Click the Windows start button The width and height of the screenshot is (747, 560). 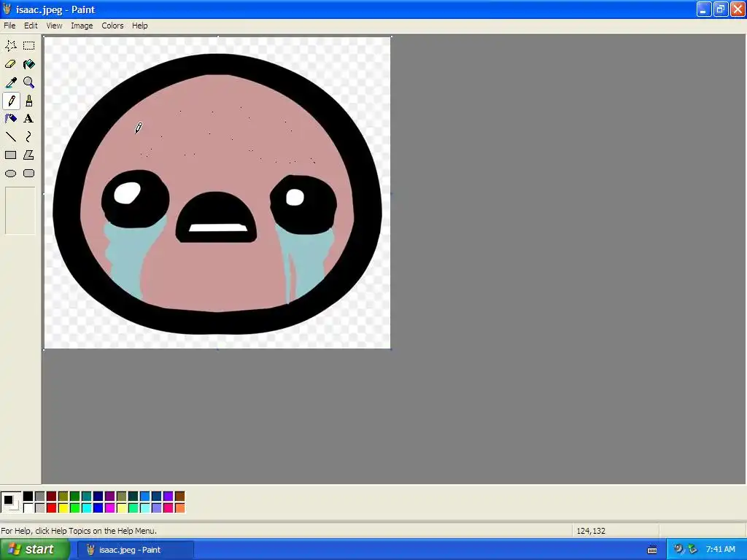[x=35, y=550]
